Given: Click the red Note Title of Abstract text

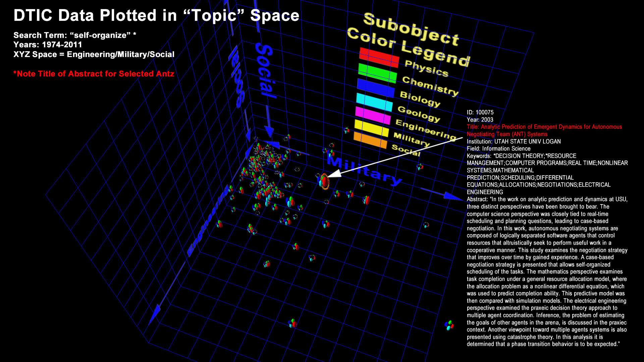Looking at the screenshot, I should click(94, 74).
